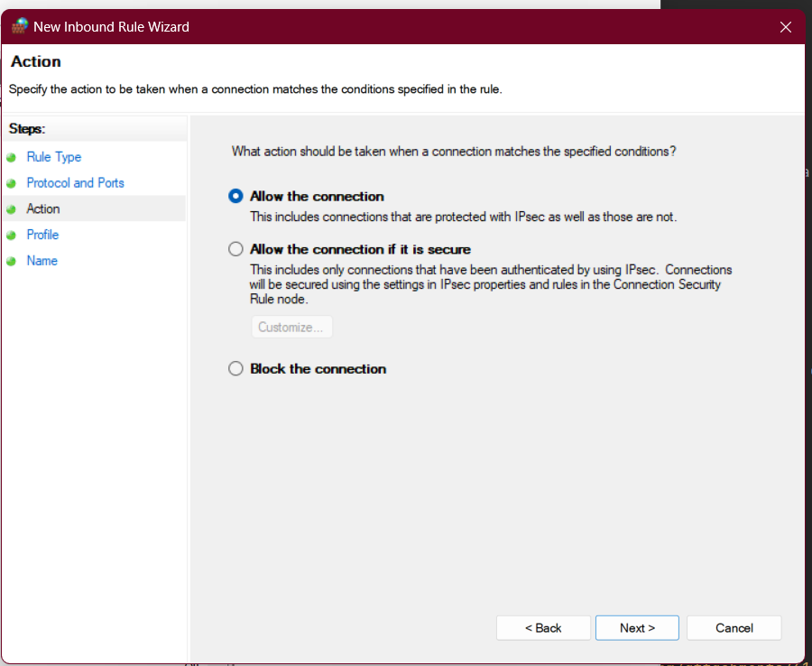Jump to the Profile step

pyautogui.click(x=42, y=235)
